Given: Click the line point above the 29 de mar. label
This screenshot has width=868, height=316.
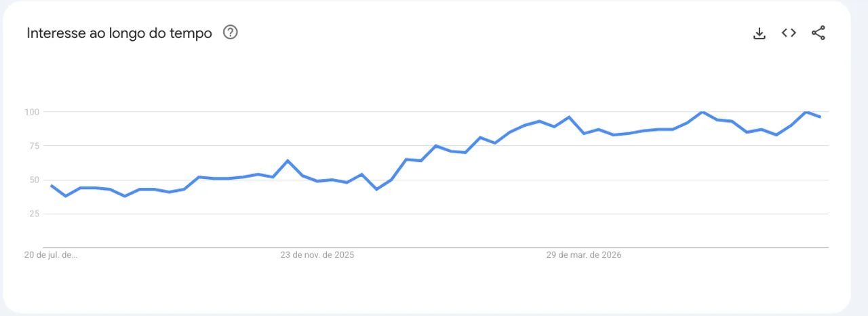Looking at the screenshot, I should coord(584,134).
